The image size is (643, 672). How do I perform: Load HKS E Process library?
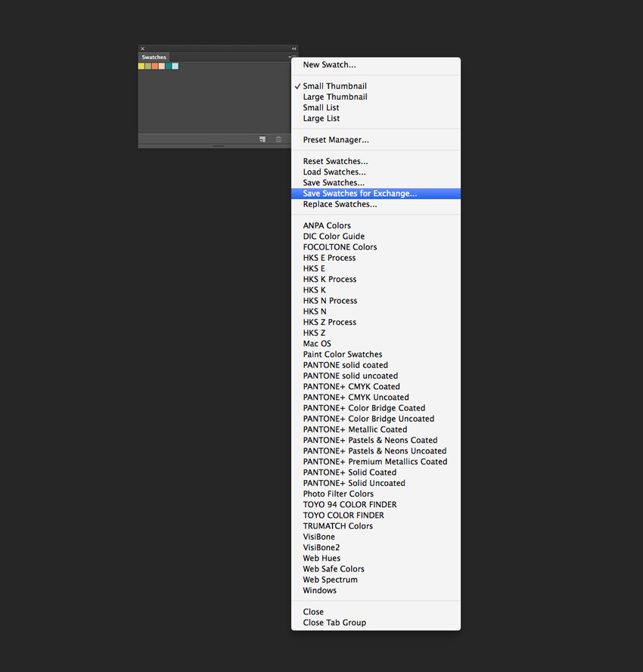[x=376, y=258]
